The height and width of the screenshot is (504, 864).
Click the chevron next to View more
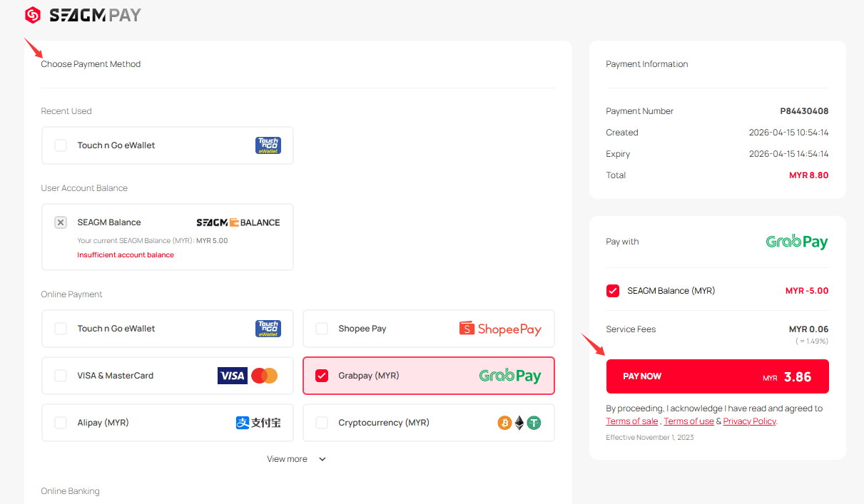click(x=322, y=459)
